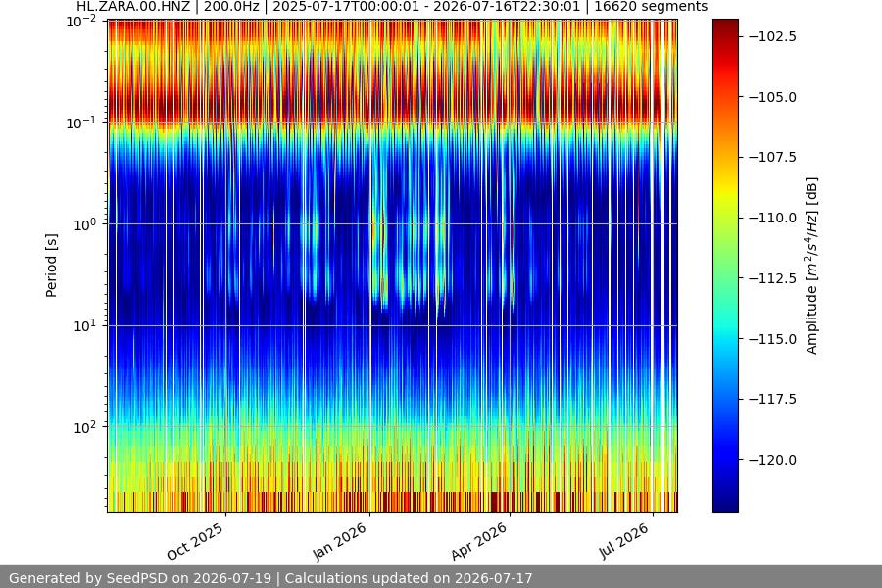Viewport: 882px width, 588px height.
Task: Click the −105.0 colorbar tick value
Action: (x=772, y=97)
